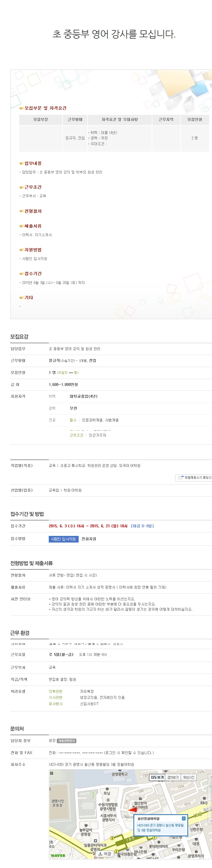Image resolution: width=212 pixels, height=868 pixels.
Task: Switch map to 지도보기 view
Action: click(x=157, y=777)
